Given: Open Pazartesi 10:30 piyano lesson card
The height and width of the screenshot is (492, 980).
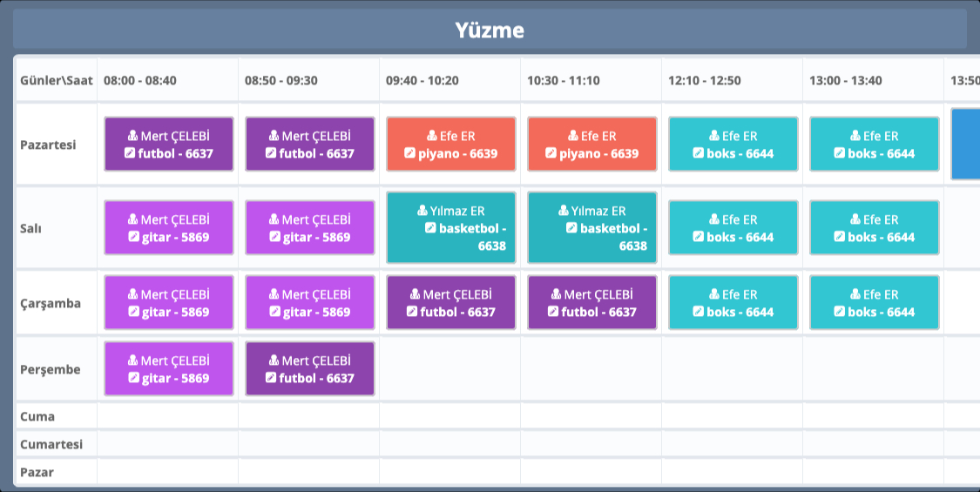Looking at the screenshot, I should click(x=592, y=145).
